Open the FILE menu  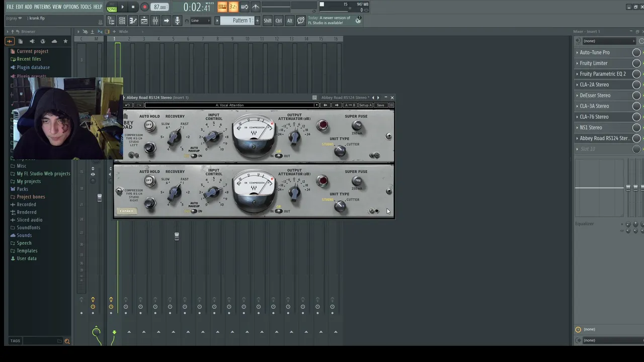coord(10,7)
